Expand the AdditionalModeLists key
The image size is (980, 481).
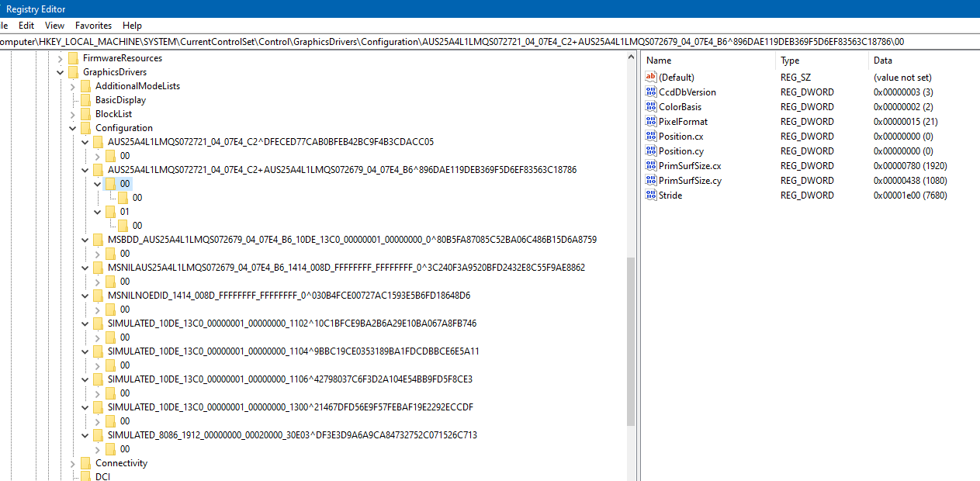pos(73,86)
